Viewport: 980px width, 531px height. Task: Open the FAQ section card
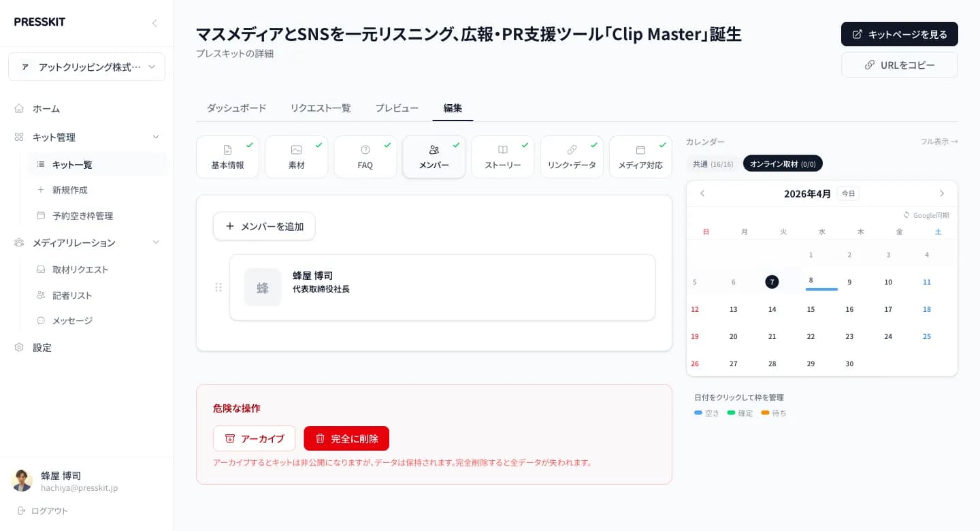(x=365, y=157)
